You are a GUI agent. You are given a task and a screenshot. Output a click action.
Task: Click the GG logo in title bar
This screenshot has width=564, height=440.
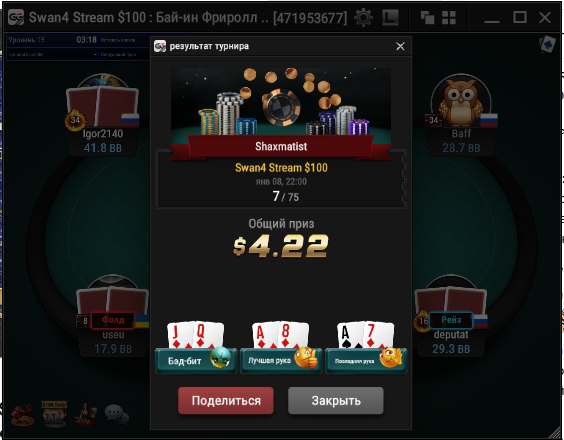tap(16, 17)
